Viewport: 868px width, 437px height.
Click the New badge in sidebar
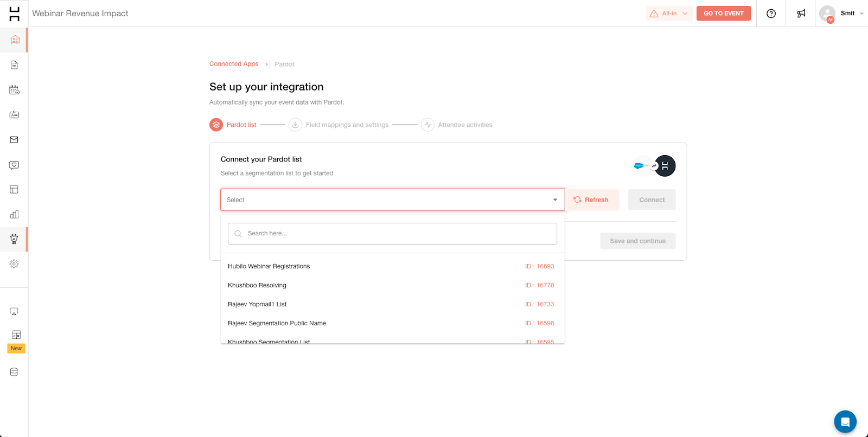(16, 349)
